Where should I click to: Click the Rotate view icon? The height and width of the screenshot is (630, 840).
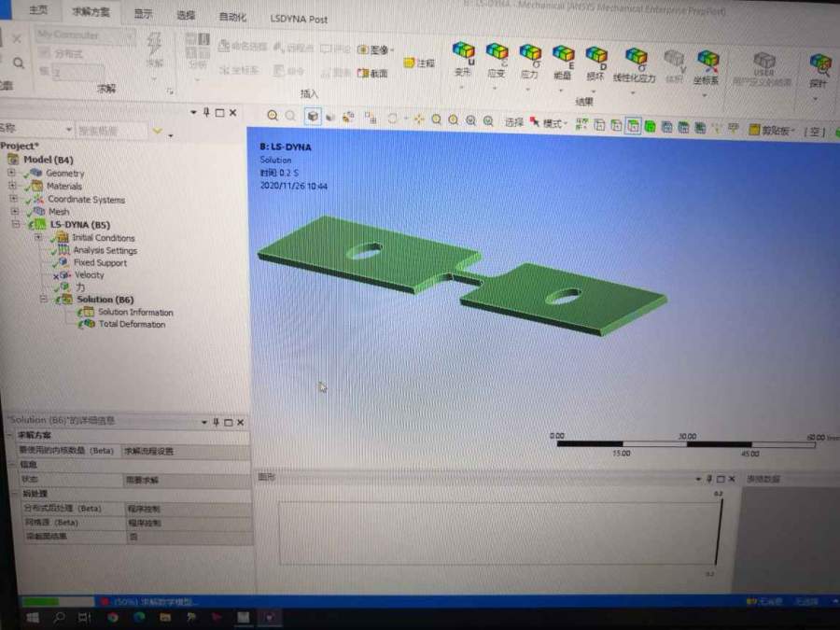pyautogui.click(x=393, y=119)
